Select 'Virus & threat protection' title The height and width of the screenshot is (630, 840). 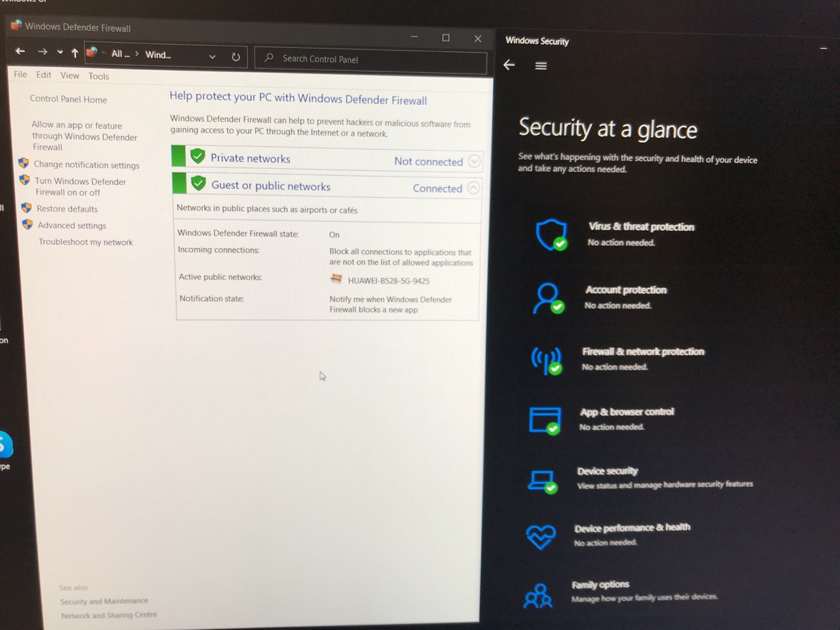click(x=641, y=226)
